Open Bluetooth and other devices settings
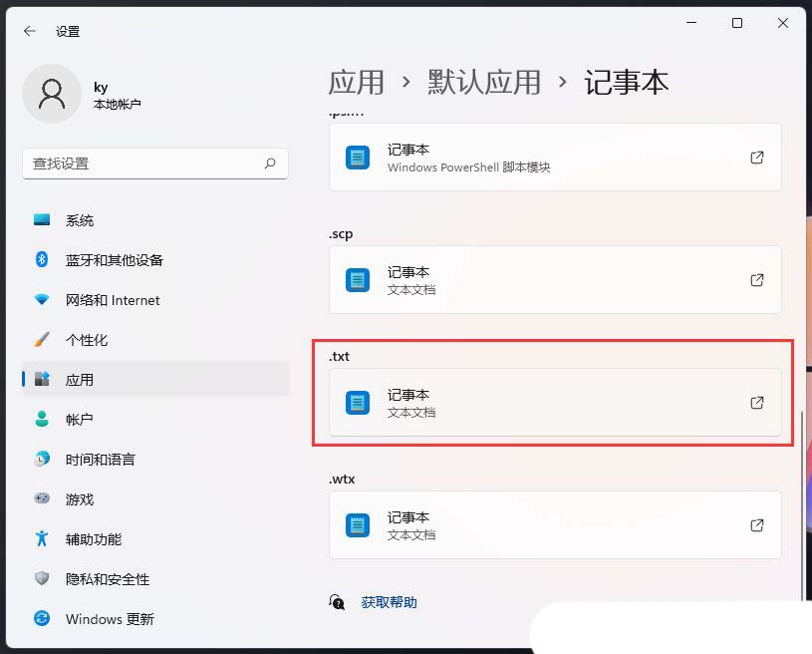Viewport: 812px width, 654px height. pos(114,260)
